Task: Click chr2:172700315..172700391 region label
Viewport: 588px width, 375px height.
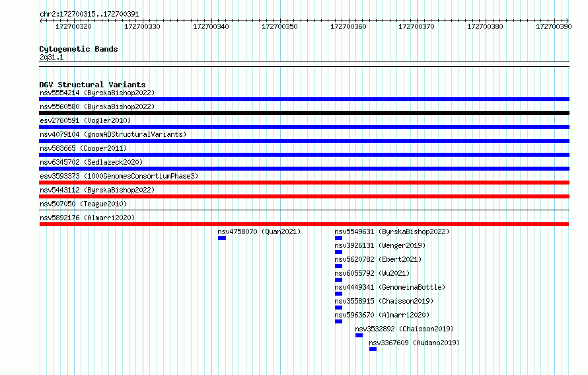Action: coord(89,15)
